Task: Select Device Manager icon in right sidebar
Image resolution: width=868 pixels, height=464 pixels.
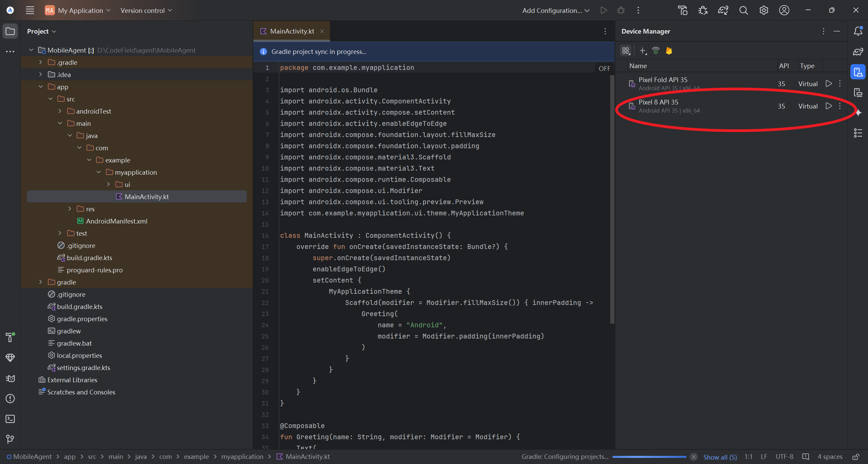Action: click(x=858, y=72)
